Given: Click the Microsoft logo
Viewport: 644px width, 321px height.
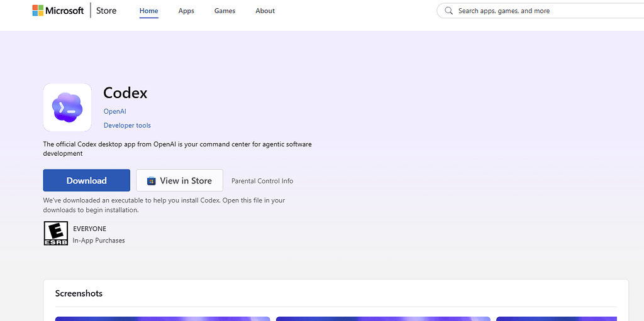Looking at the screenshot, I should [58, 11].
